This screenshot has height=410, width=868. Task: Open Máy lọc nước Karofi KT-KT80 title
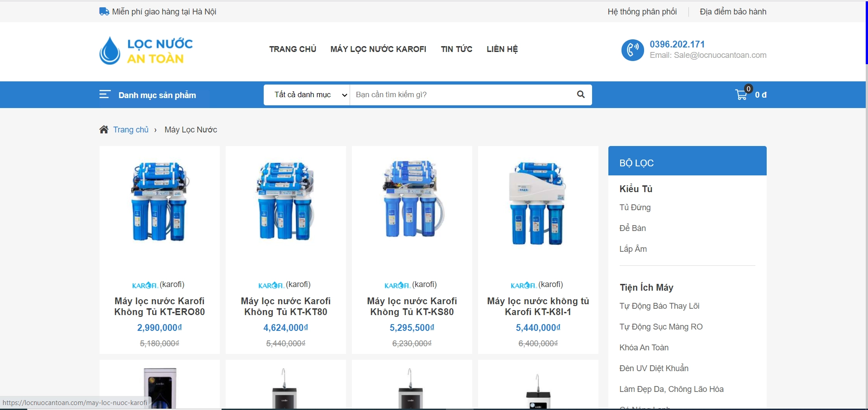point(285,306)
